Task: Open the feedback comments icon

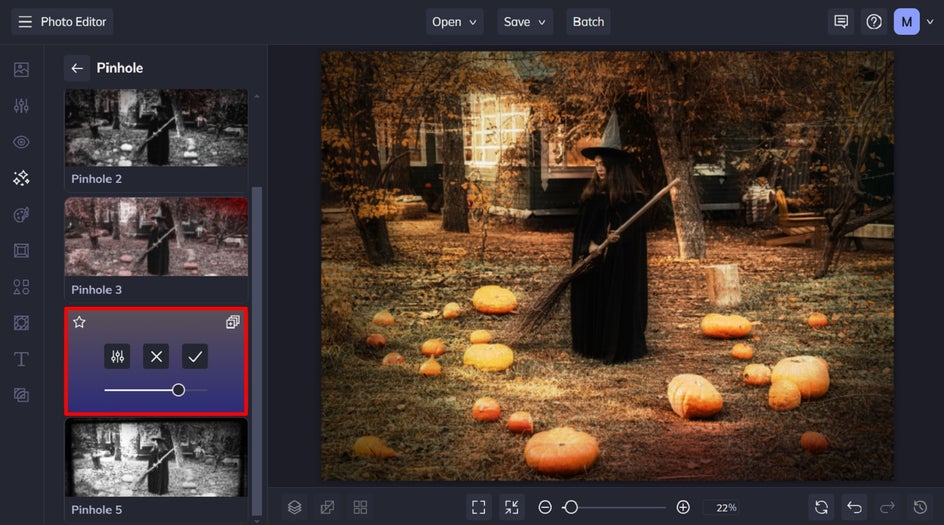Action: pos(841,22)
